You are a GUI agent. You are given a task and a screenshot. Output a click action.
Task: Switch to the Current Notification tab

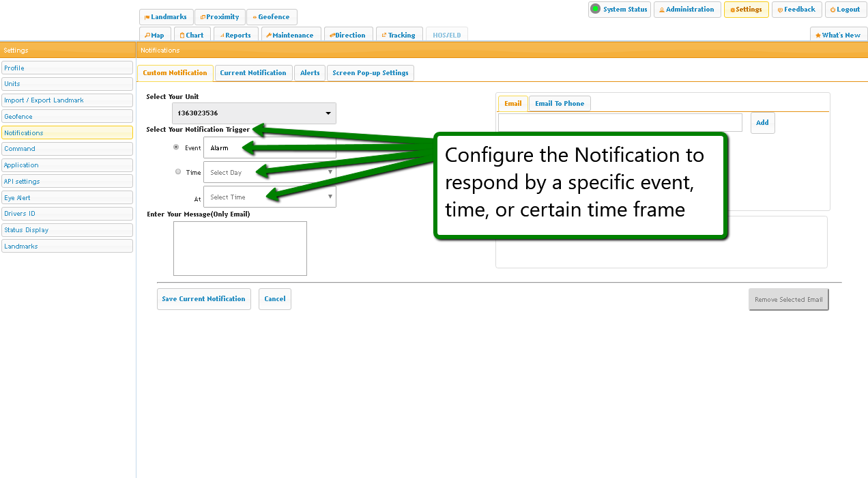(x=253, y=73)
